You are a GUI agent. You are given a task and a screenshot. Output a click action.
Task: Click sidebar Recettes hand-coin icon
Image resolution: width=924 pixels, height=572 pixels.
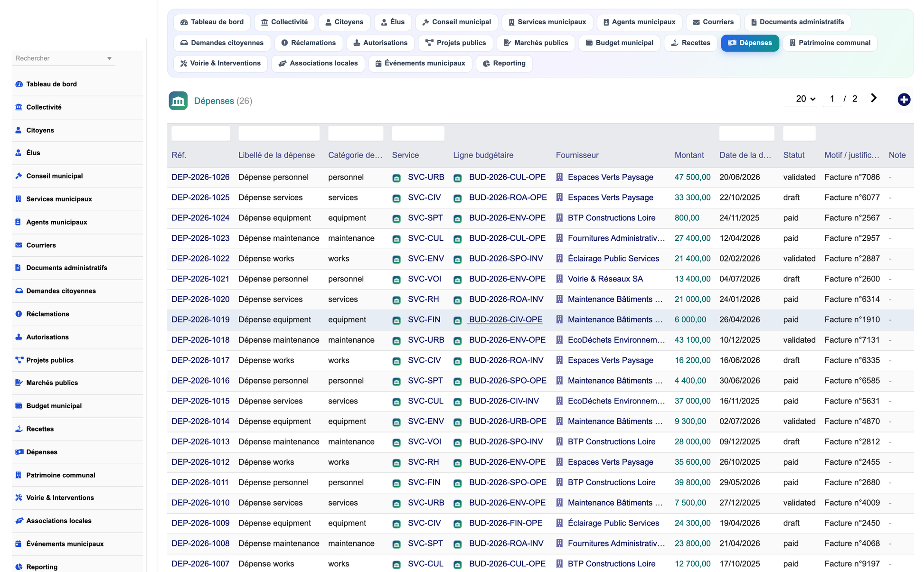(x=19, y=429)
